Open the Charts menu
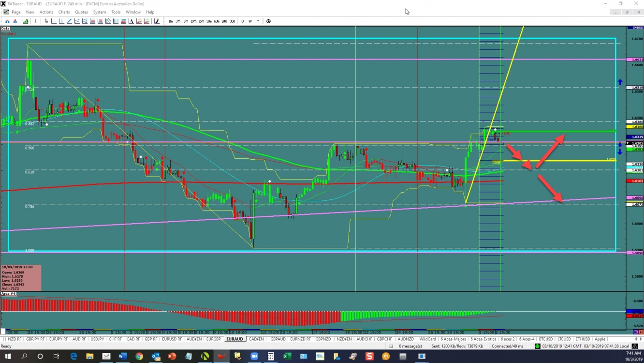This screenshot has width=644, height=363. tap(64, 12)
